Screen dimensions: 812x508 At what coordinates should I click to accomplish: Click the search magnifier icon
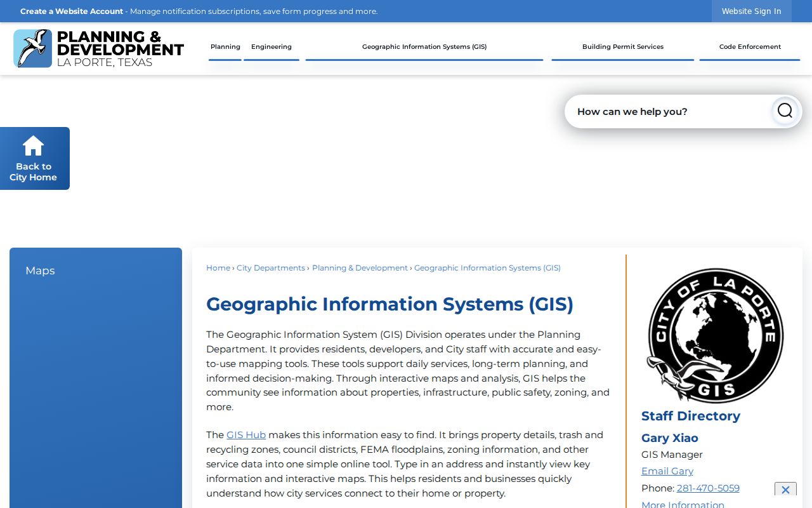point(785,111)
